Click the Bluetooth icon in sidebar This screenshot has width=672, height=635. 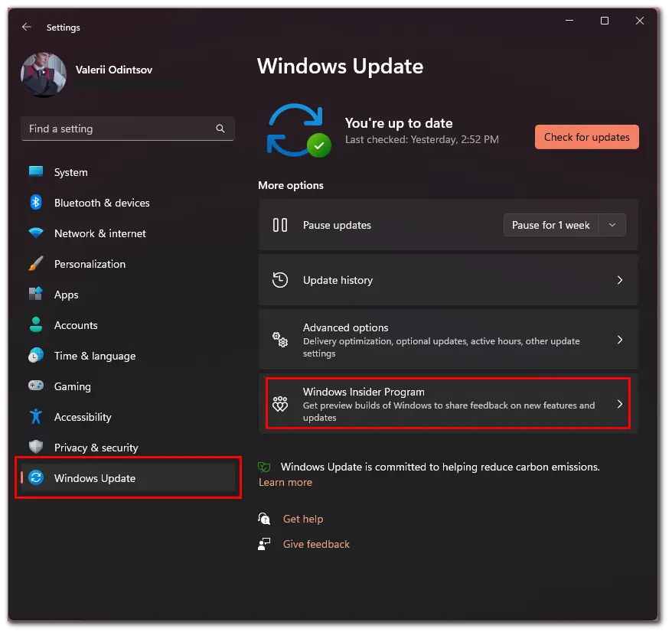point(36,202)
